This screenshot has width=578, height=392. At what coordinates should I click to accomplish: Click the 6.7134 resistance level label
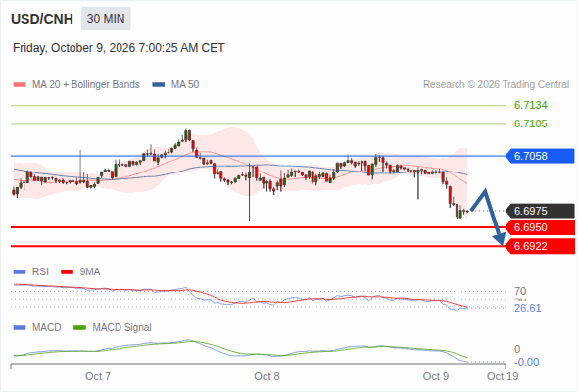point(530,106)
